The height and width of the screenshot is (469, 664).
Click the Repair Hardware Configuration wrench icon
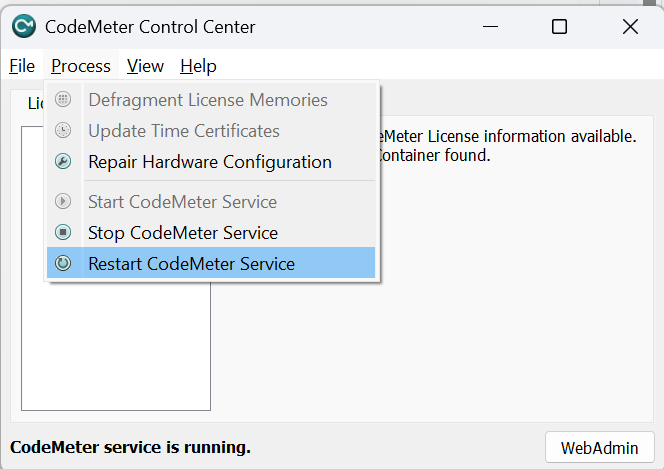63,162
